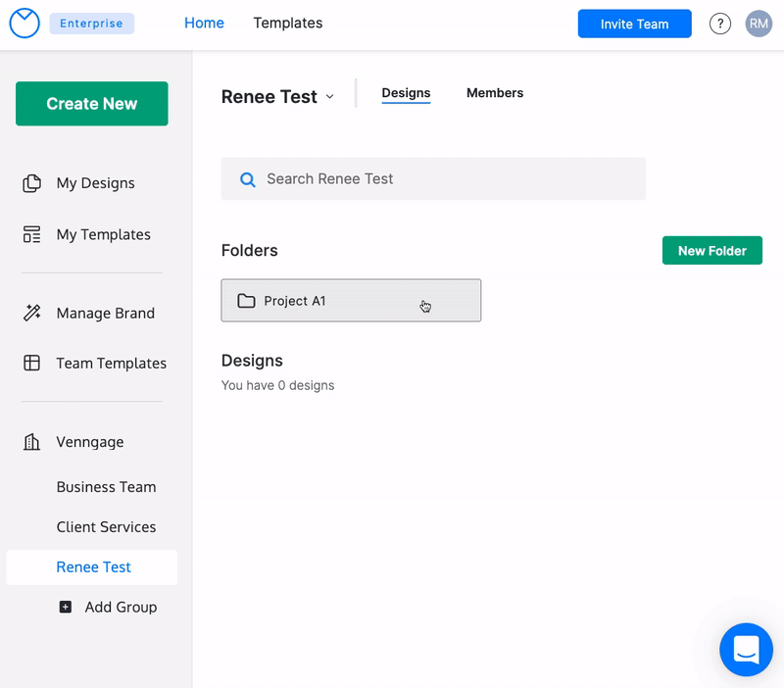Click the Invite Team button
The width and height of the screenshot is (784, 688).
tap(634, 24)
